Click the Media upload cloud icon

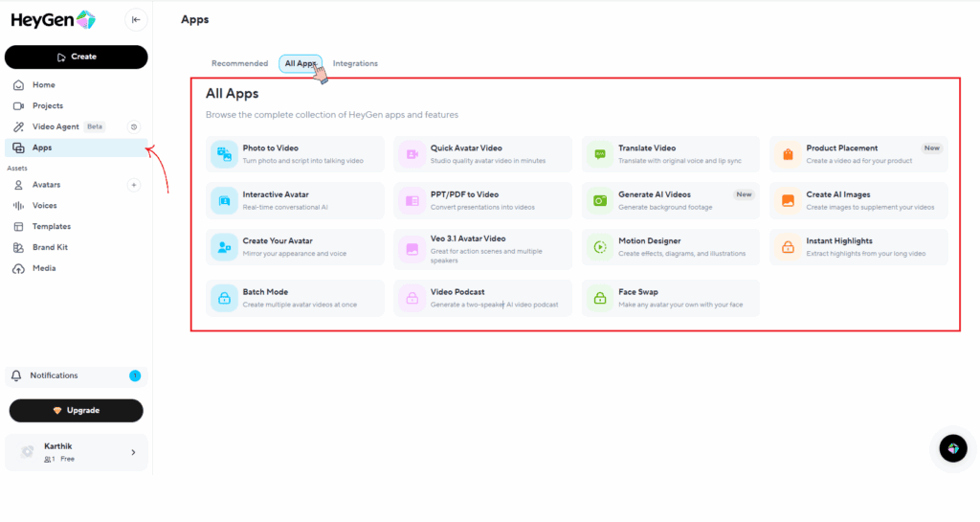pos(19,269)
